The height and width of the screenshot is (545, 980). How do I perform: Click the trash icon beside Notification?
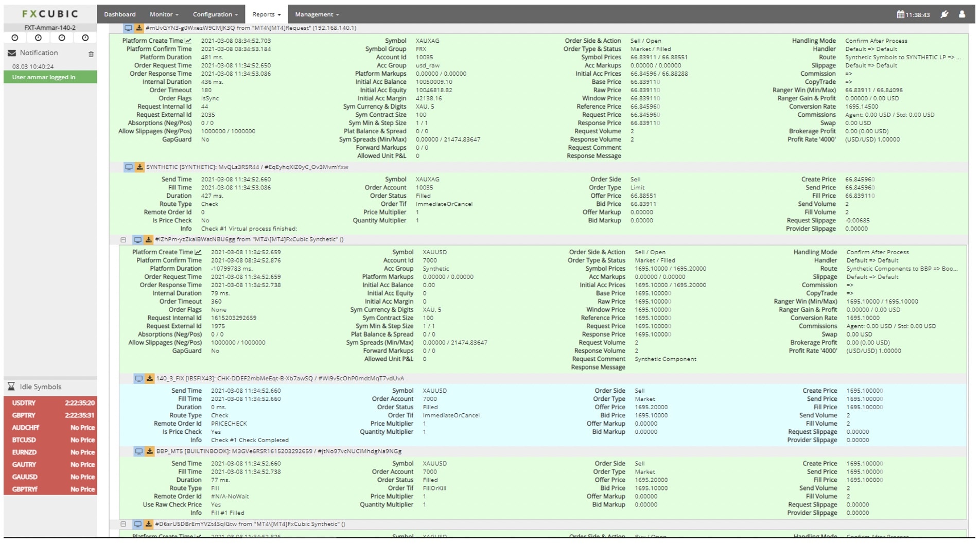(91, 54)
